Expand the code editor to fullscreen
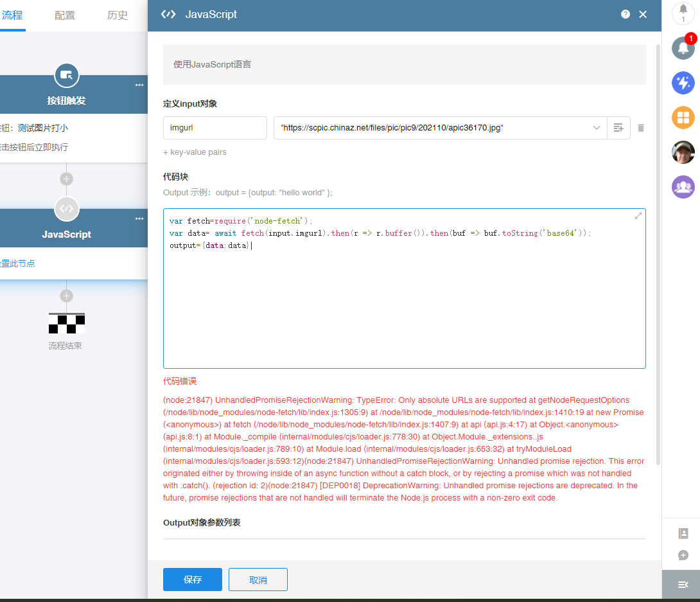The width and height of the screenshot is (700, 602). click(x=638, y=216)
